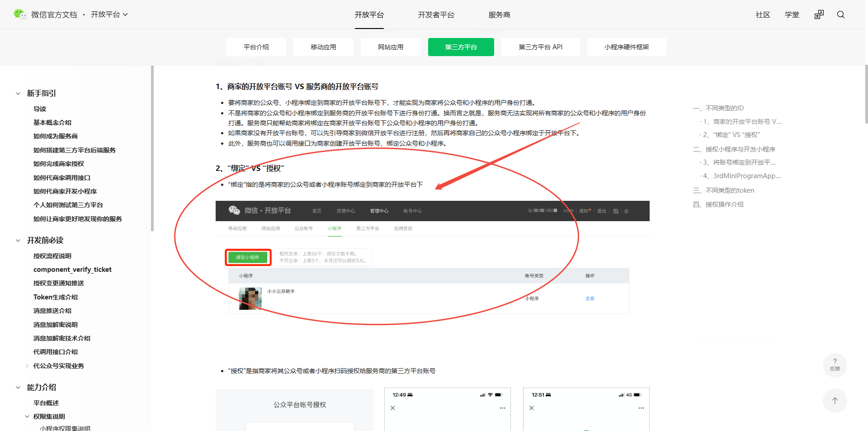Viewport: 868px width, 431px height.
Task: Open the search magnifier icon
Action: (x=841, y=14)
